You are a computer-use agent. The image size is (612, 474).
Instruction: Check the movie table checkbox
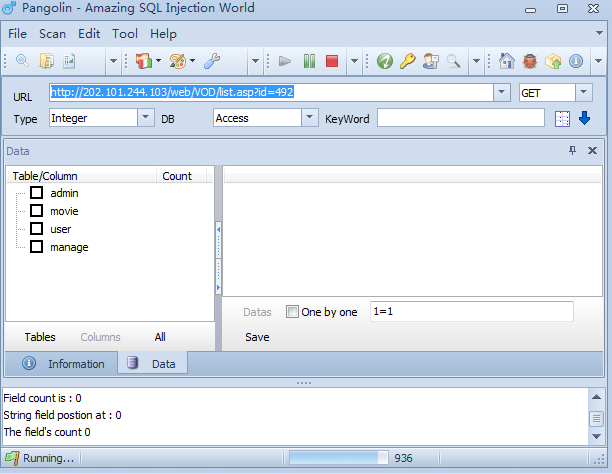(37, 210)
